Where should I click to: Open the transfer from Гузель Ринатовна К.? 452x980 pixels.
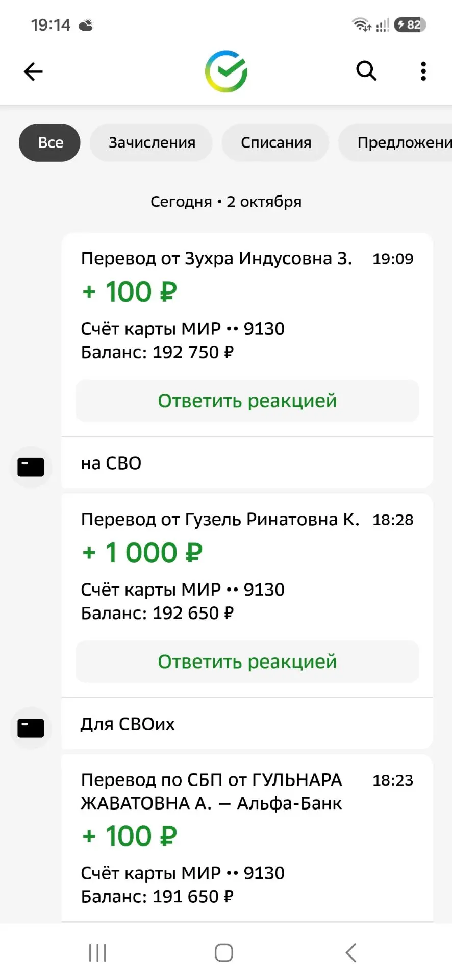tap(247, 566)
